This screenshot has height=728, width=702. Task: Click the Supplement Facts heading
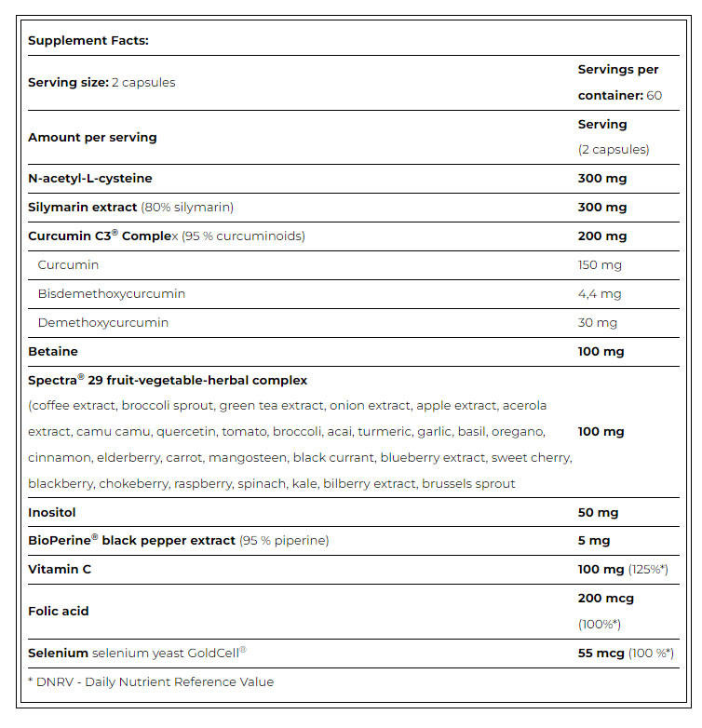88,41
